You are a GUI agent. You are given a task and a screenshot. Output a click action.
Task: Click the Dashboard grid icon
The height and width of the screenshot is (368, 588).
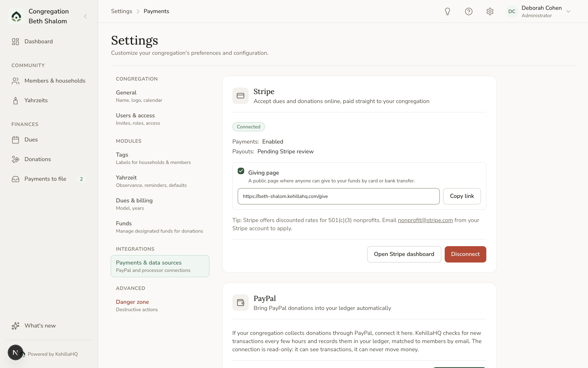click(16, 42)
